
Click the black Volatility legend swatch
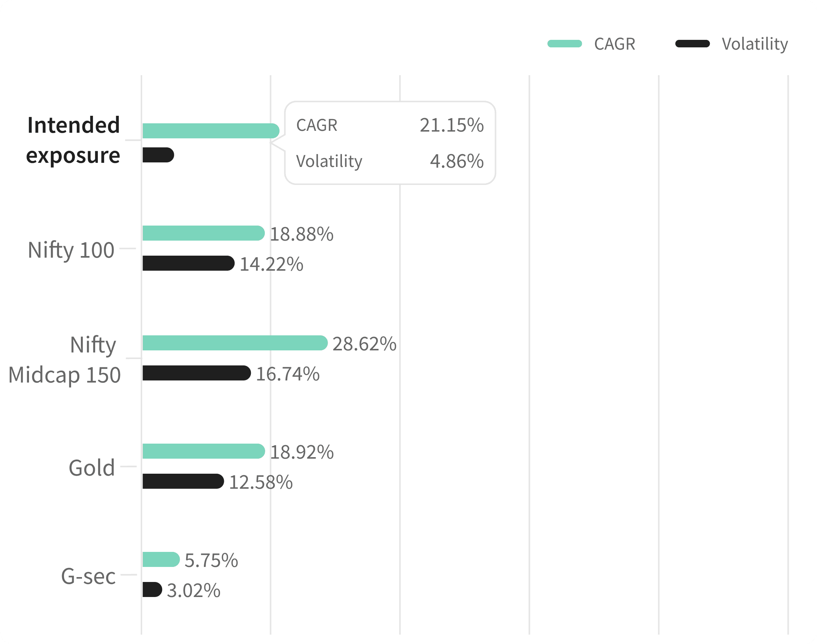(x=692, y=44)
